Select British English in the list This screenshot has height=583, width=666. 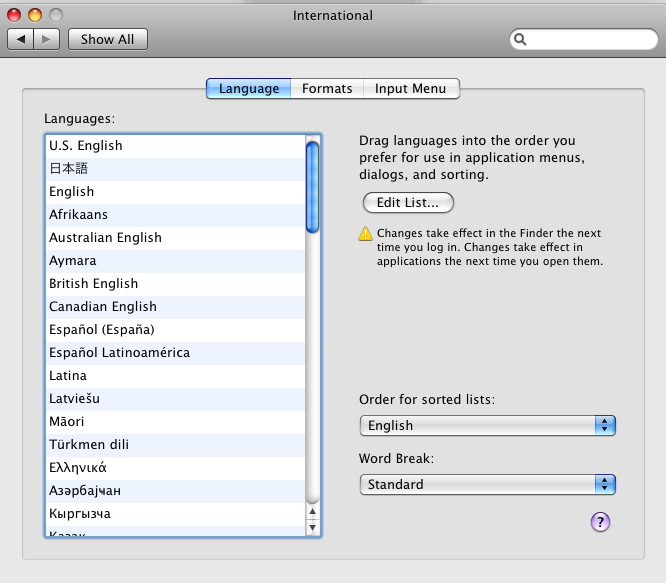click(x=175, y=284)
